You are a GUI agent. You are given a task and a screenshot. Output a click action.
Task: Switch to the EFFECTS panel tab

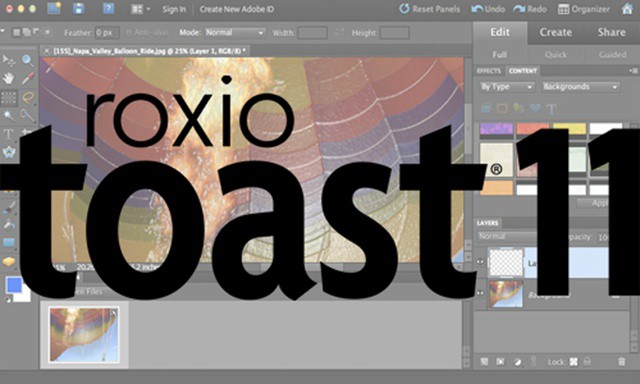coord(489,71)
